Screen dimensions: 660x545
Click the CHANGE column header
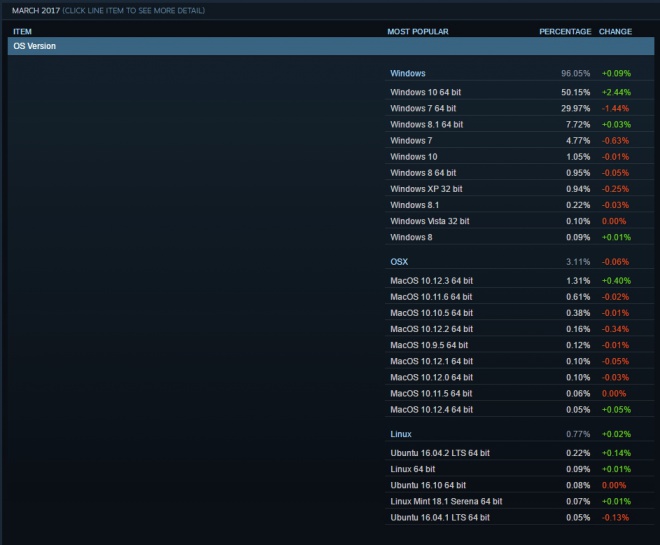(615, 32)
